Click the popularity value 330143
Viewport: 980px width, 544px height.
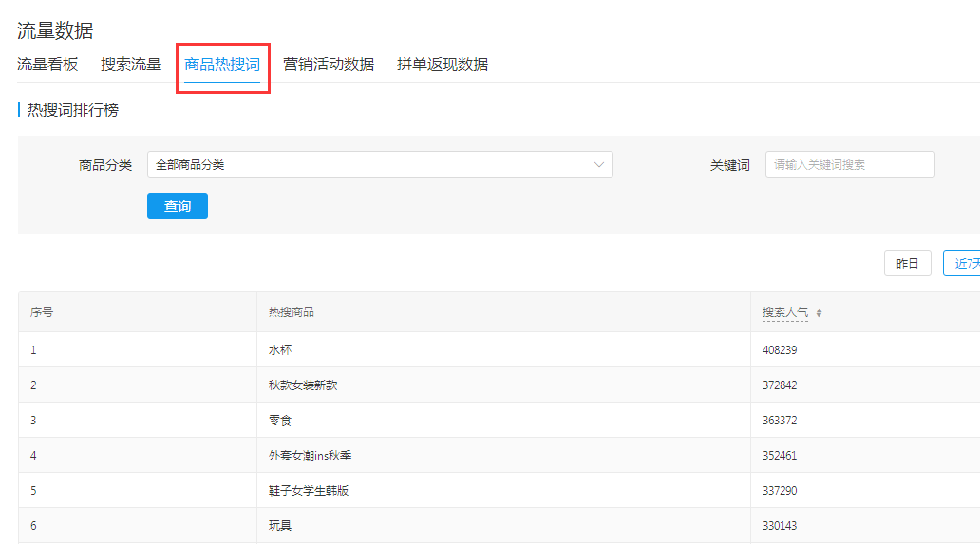point(780,525)
